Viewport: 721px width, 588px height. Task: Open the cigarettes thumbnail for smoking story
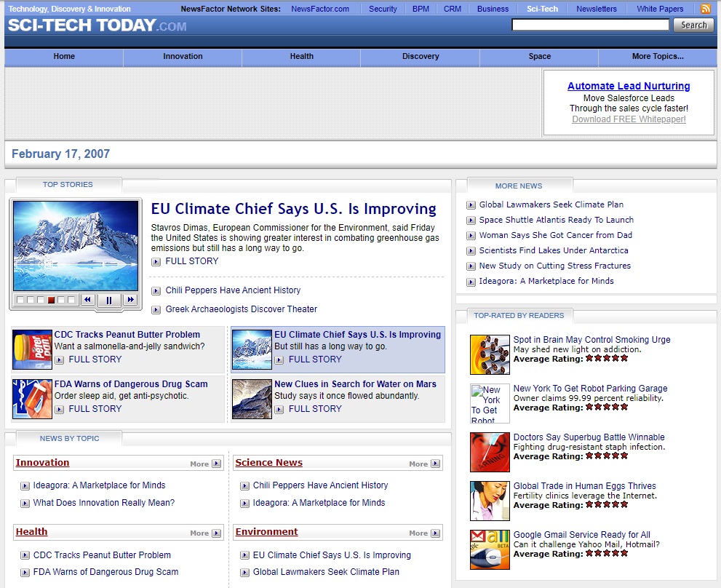(490, 354)
